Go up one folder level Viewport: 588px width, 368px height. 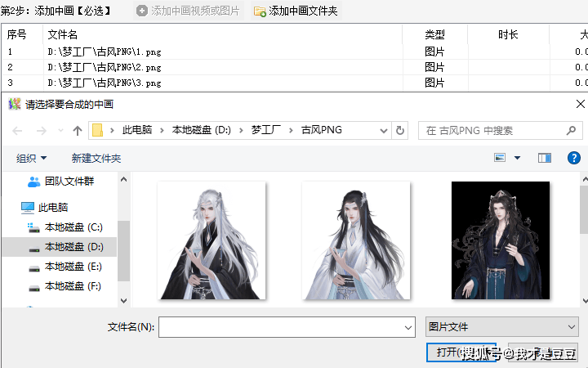pyautogui.click(x=78, y=131)
